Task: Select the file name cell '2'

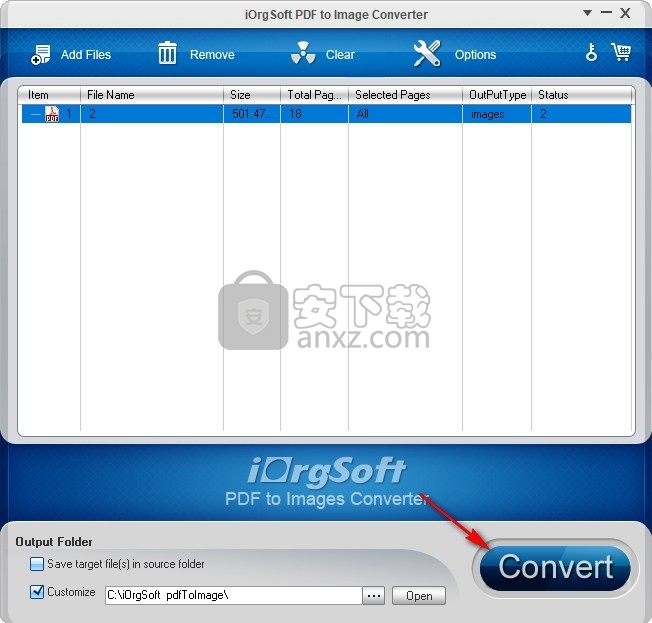Action: click(x=152, y=114)
